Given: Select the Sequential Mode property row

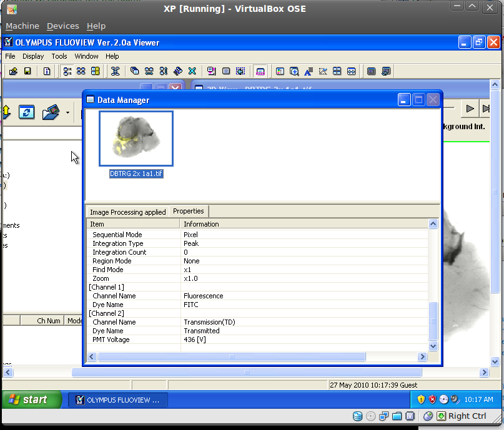Looking at the screenshot, I should click(x=257, y=235).
